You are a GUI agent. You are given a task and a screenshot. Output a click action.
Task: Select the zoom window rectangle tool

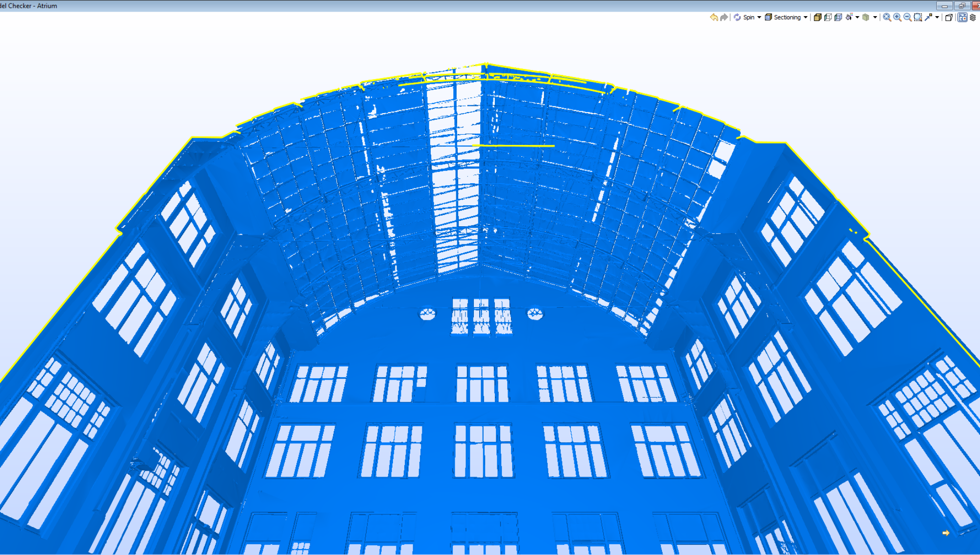click(x=918, y=17)
